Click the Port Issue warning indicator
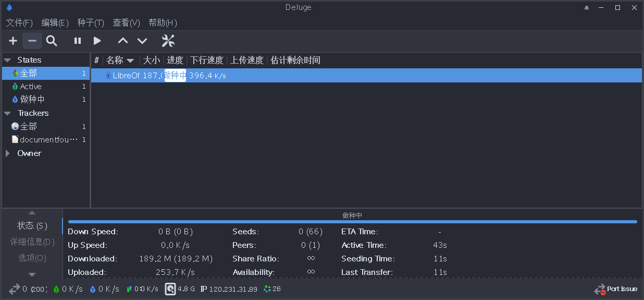This screenshot has width=644, height=300. 616,289
